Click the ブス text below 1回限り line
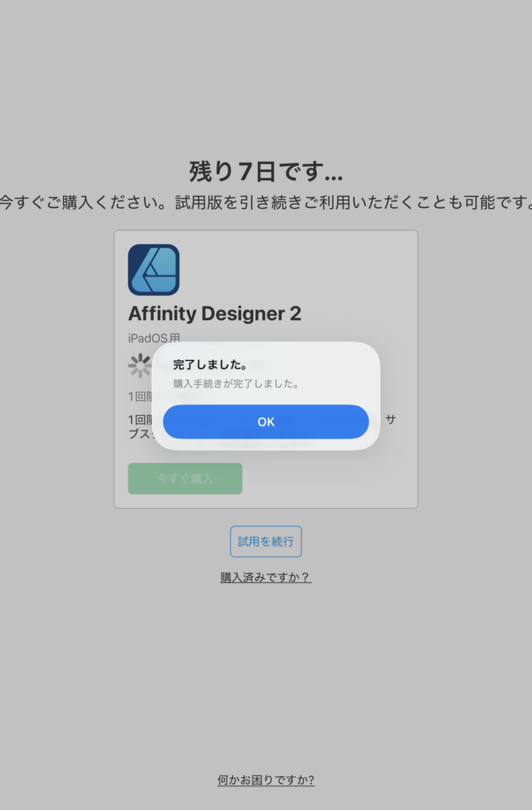This screenshot has width=532, height=810. pyautogui.click(x=139, y=433)
